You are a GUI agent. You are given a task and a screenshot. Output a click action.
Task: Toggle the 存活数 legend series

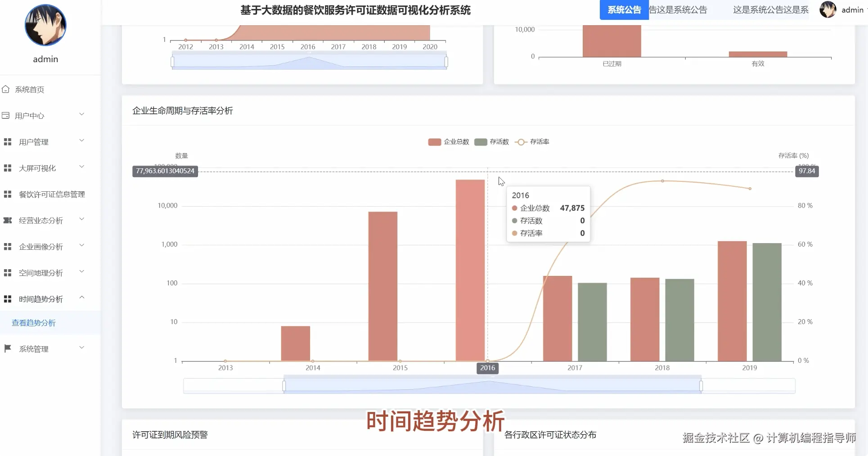pos(492,142)
